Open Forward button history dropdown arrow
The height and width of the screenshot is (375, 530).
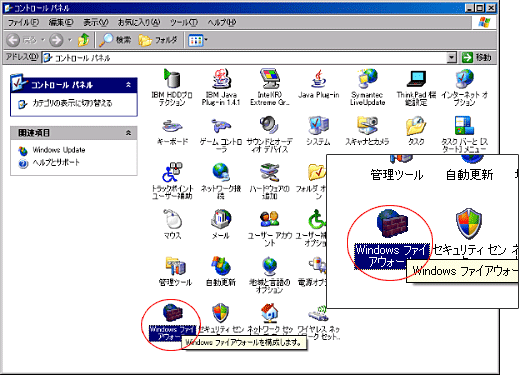pos(70,40)
